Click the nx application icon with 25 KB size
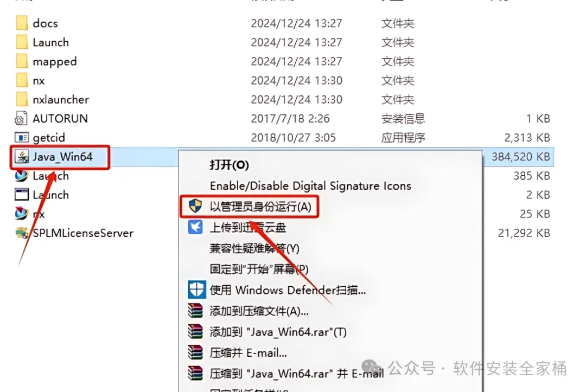Viewport: 586px width, 392px height. (21, 214)
